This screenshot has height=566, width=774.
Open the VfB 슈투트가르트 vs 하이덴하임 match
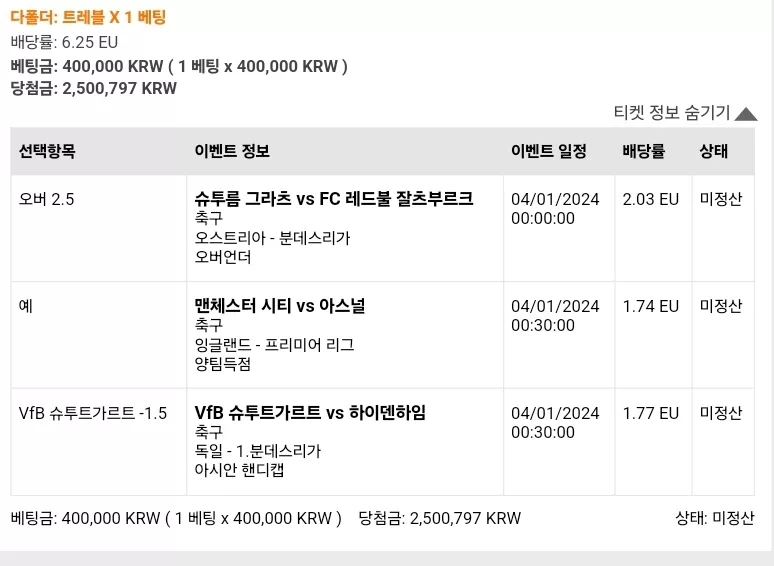pyautogui.click(x=310, y=413)
